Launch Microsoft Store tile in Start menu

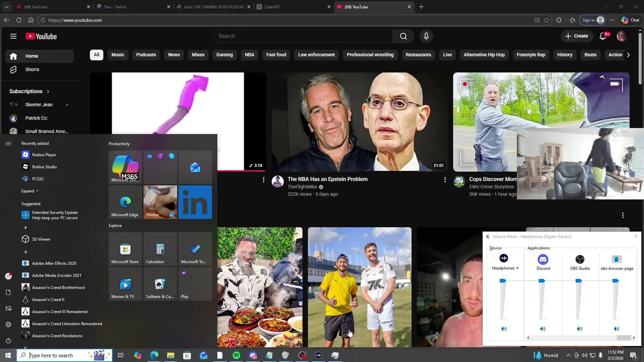(125, 249)
